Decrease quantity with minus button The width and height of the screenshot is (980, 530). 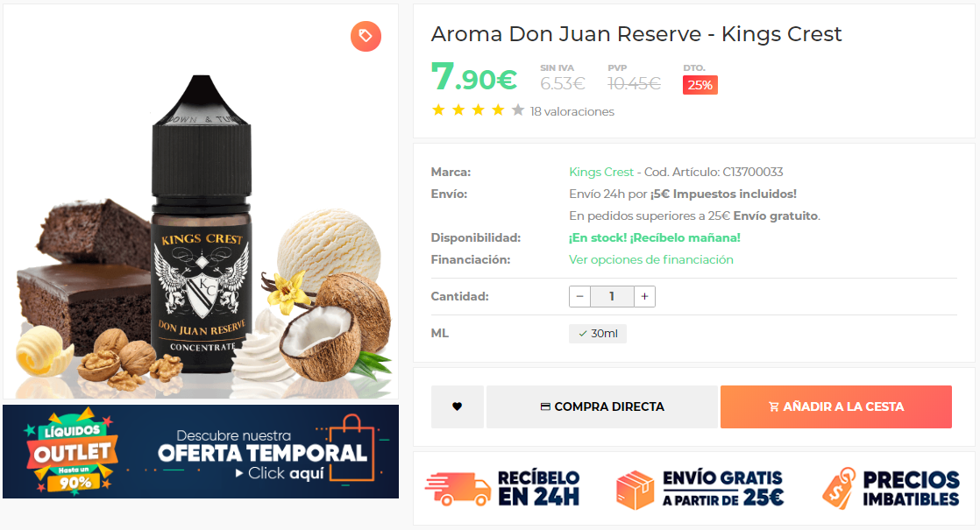click(x=580, y=296)
